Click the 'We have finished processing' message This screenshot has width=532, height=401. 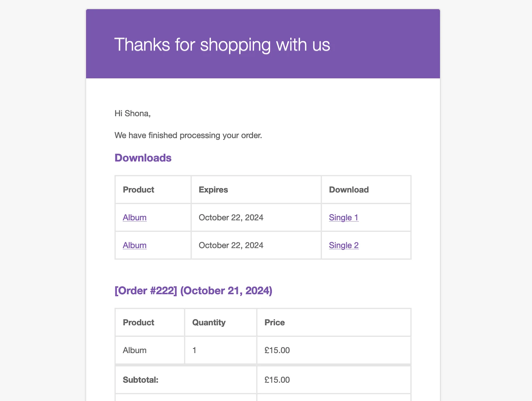[x=188, y=135]
